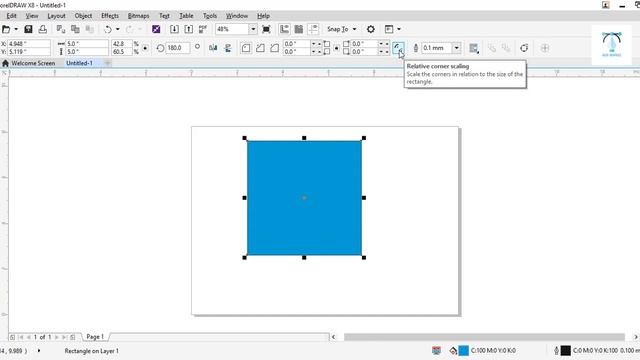Click the Save disk icon
Image resolution: width=640 pixels, height=360 pixels.
click(28, 29)
